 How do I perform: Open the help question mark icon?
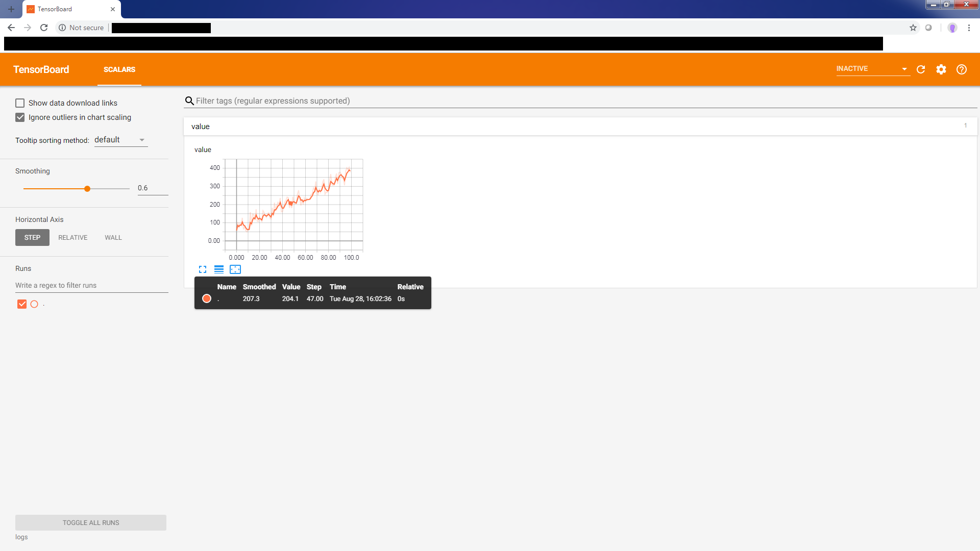click(962, 69)
